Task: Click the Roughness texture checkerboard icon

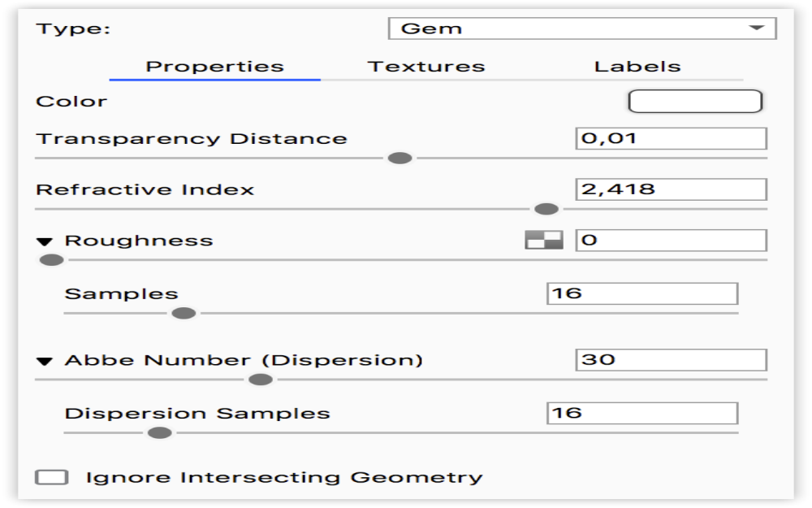Action: 543,240
